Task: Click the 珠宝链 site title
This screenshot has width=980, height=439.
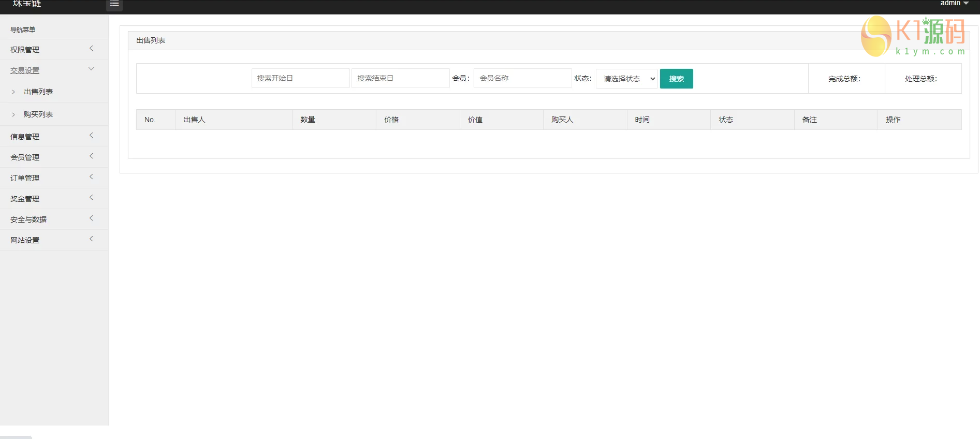Action: (27, 4)
